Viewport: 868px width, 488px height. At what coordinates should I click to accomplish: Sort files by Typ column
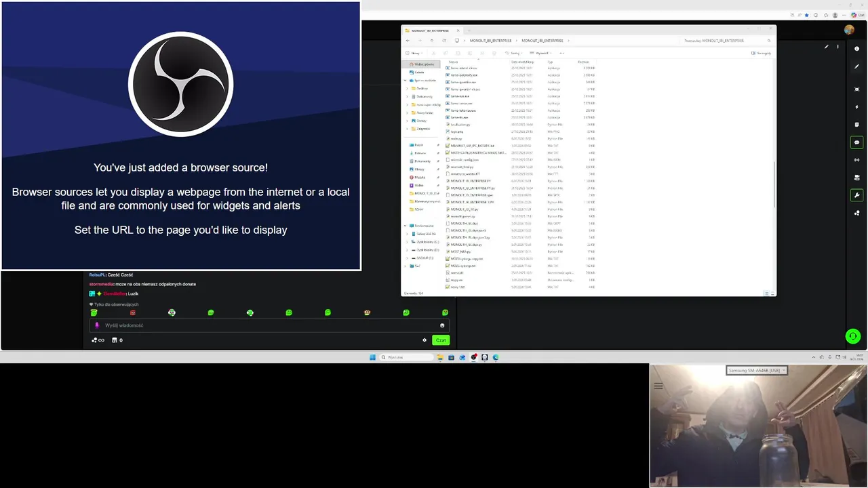click(x=550, y=62)
